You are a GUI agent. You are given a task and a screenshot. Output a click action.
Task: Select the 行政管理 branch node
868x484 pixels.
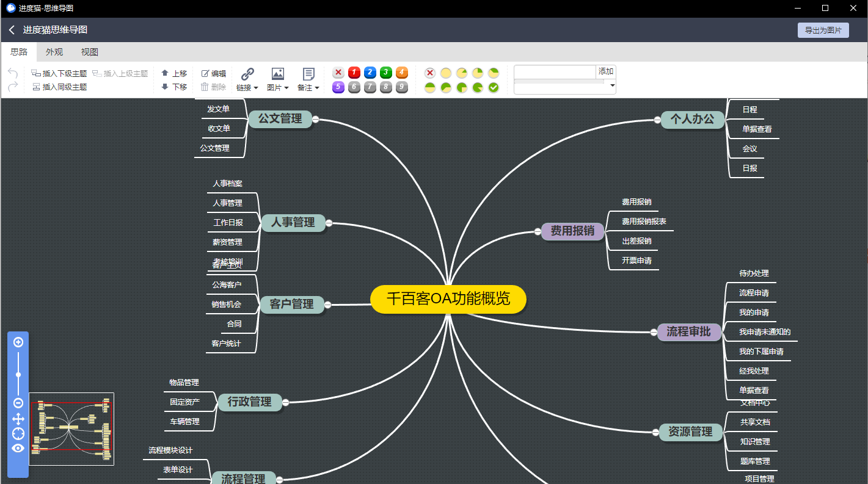(x=249, y=402)
